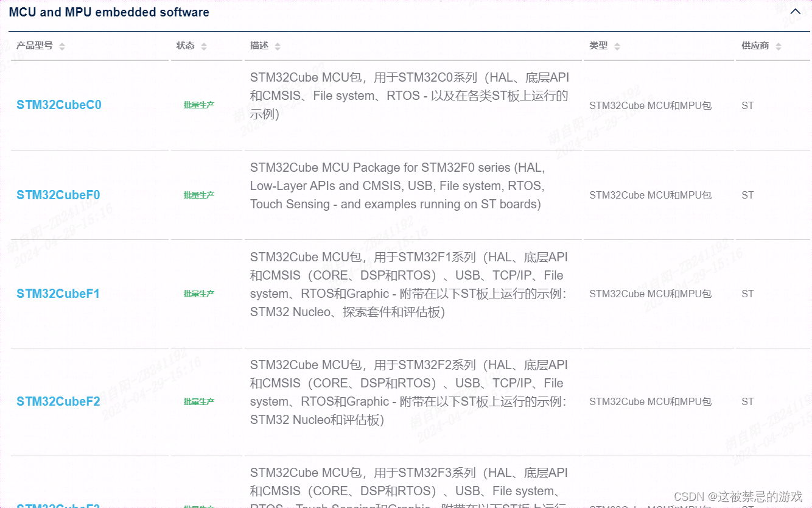
Task: Open the STM32CubeF2 product link
Action: [x=58, y=401]
